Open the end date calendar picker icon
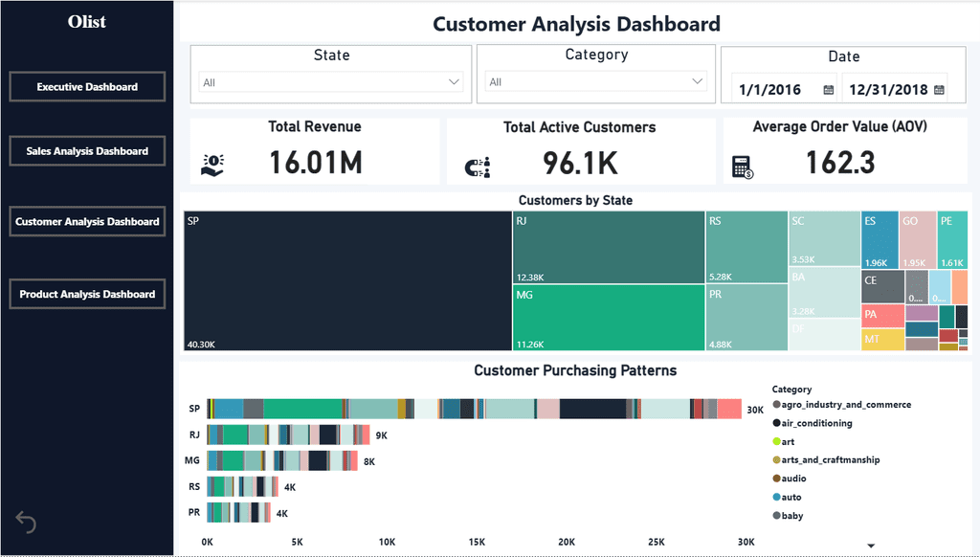Image resolution: width=980 pixels, height=557 pixels. (x=939, y=90)
